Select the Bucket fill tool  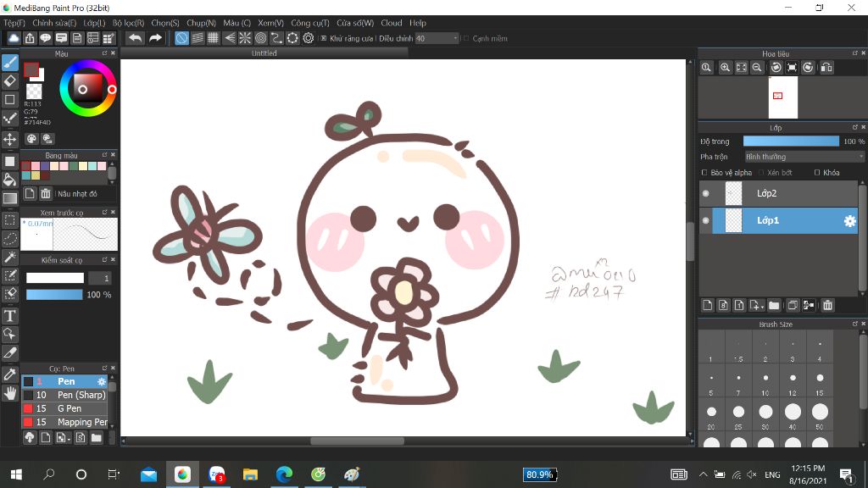10,180
